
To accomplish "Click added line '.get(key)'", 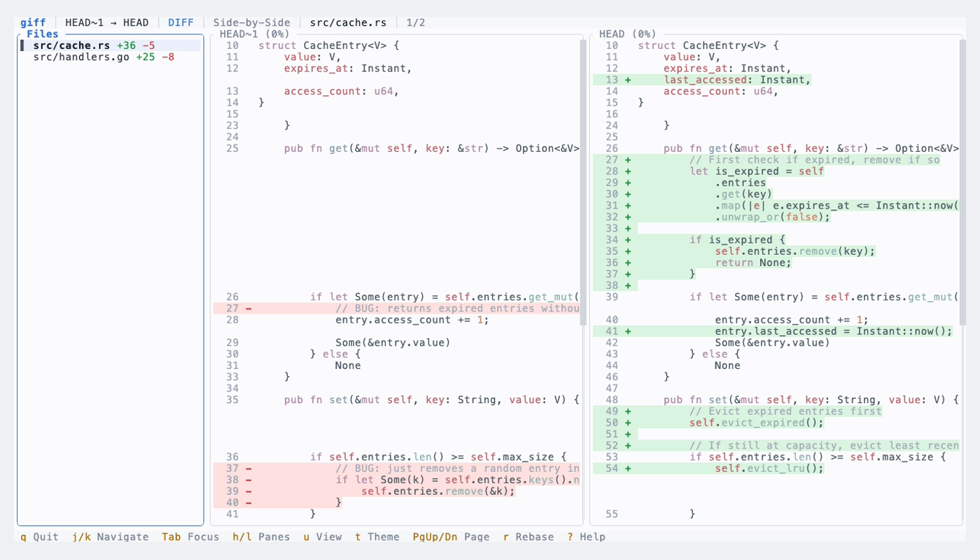I will (683, 194).
